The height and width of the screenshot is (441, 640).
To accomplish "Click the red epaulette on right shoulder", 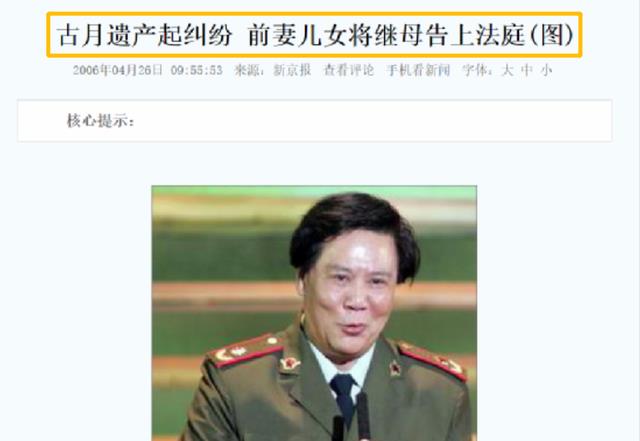I will [x=432, y=362].
